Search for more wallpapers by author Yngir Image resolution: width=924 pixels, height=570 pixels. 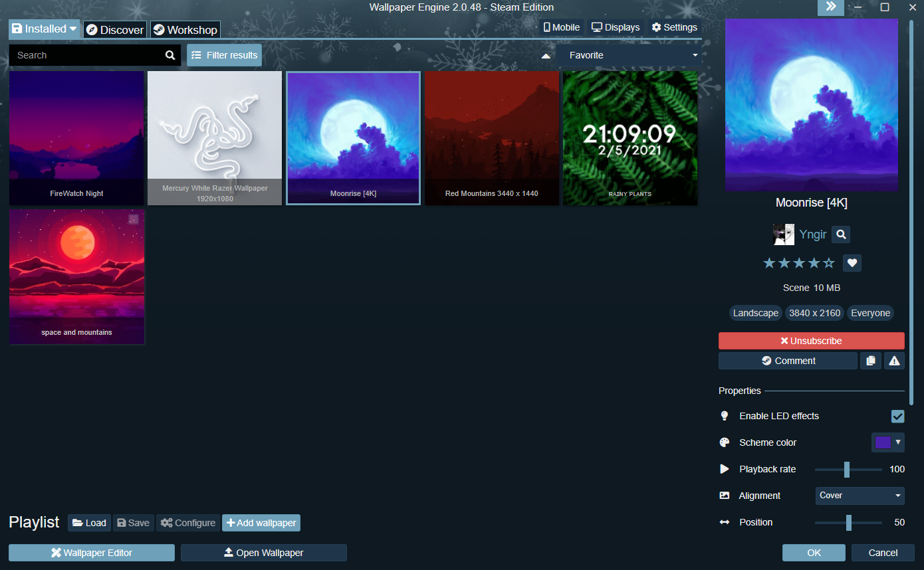click(x=841, y=235)
